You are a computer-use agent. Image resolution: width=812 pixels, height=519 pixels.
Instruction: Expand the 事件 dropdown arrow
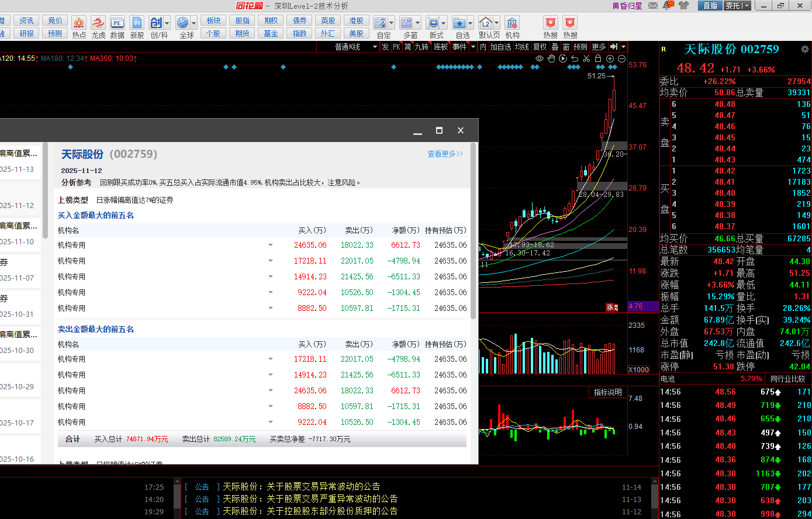[474, 47]
